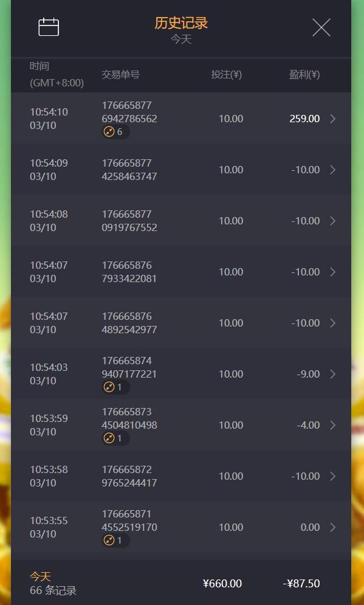Image resolution: width=364 pixels, height=605 pixels.
Task: Click the free-spin badge showing 6
Action: pos(115,132)
